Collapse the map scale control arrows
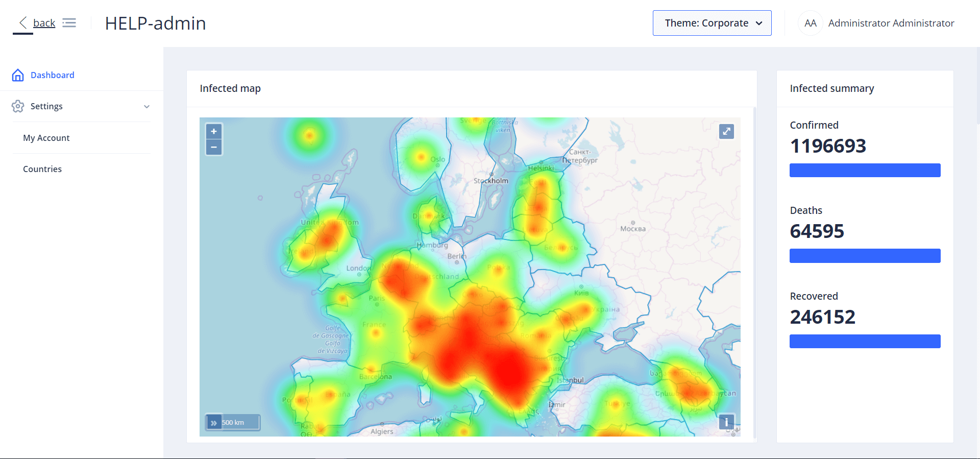 pos(214,423)
